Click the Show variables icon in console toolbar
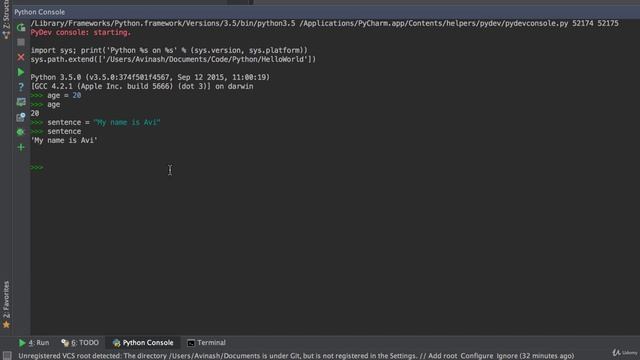Screen dimensions: 640x360 tap(21, 102)
